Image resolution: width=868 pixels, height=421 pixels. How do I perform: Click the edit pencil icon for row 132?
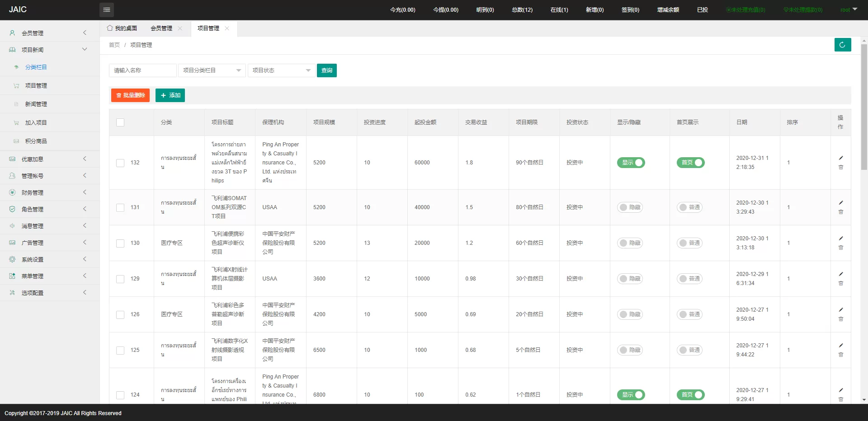841,158
